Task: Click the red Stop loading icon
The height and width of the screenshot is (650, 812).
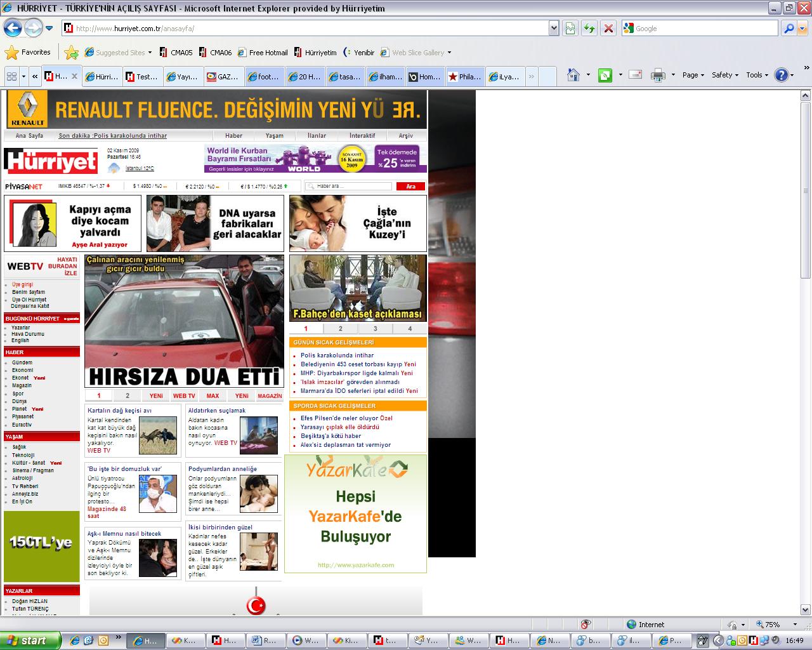Action: click(x=608, y=28)
